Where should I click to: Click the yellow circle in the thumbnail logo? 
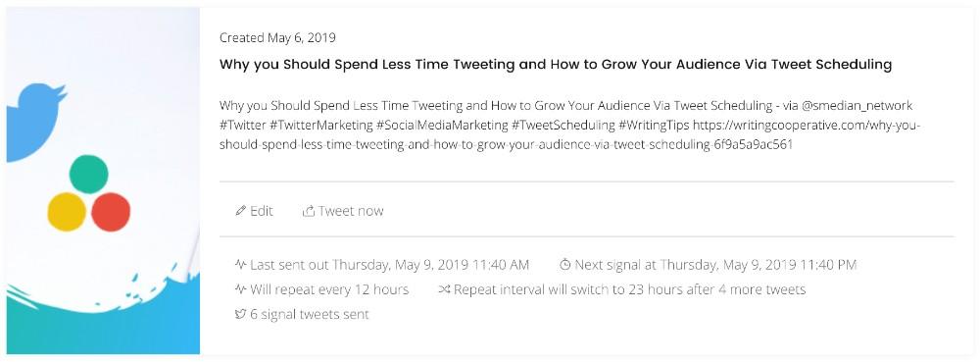tap(67, 212)
